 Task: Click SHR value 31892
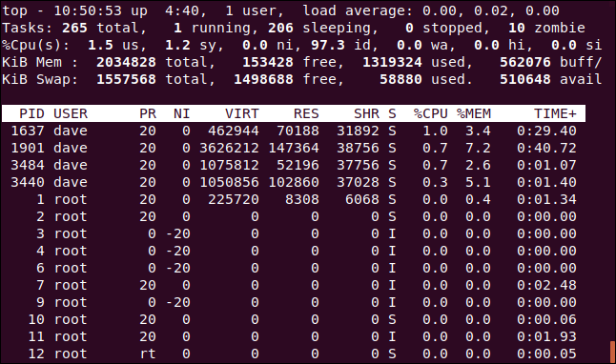[358, 131]
